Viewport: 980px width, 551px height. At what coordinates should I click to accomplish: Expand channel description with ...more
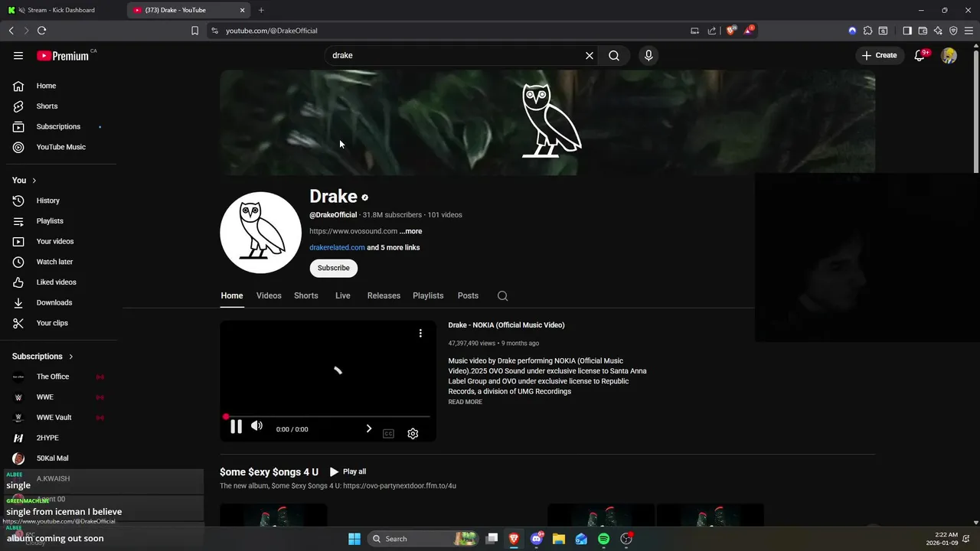pyautogui.click(x=410, y=231)
